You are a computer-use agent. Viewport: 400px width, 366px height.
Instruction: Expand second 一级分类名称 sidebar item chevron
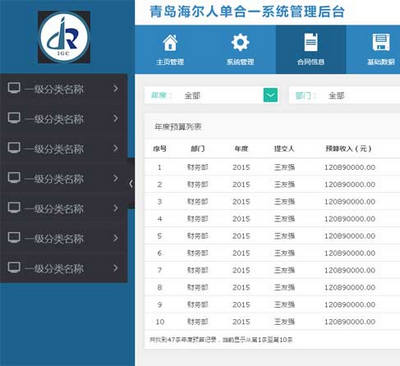(x=116, y=118)
